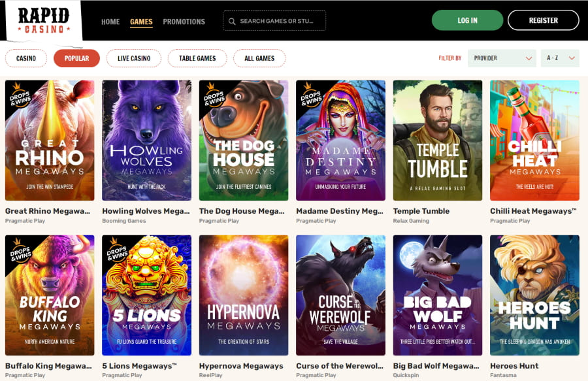Select the Popular category tab
Viewport: 588px width, 381px height.
(77, 58)
